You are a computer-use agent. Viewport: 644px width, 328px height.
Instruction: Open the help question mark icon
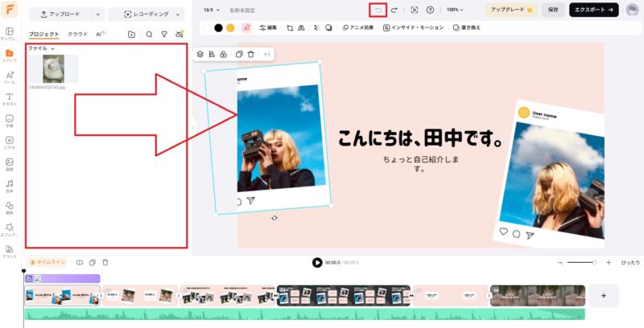click(x=430, y=10)
